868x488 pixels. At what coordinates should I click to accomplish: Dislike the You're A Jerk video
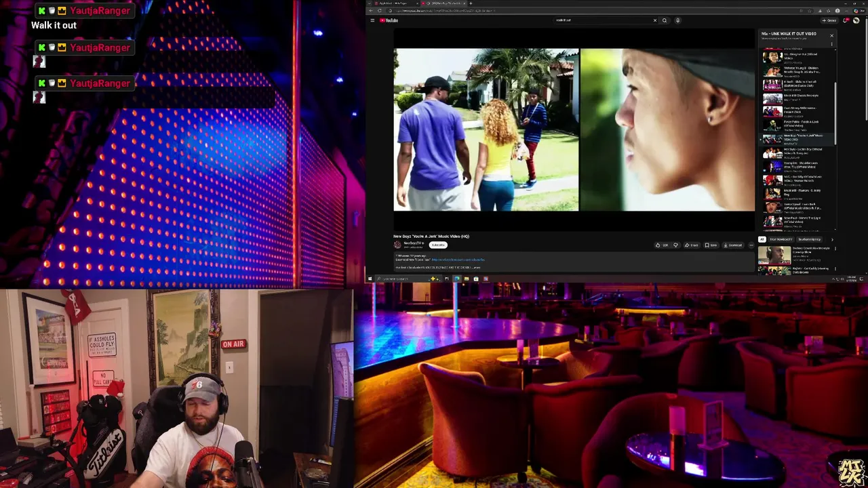point(676,245)
